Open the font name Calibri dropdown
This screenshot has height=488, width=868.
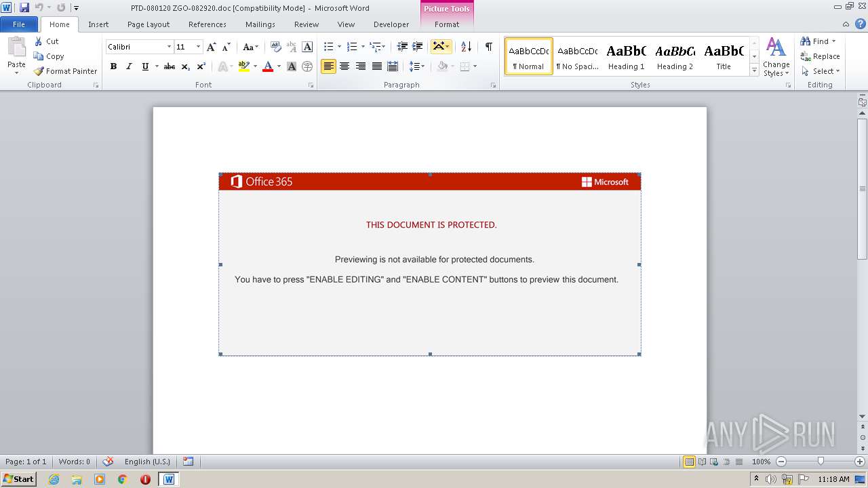tap(169, 47)
